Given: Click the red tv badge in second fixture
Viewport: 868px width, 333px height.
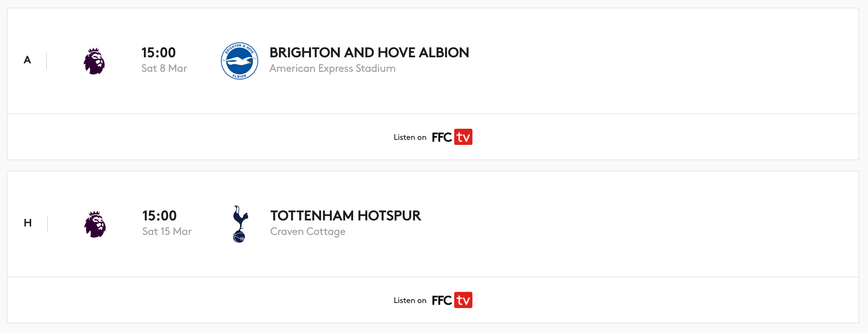Looking at the screenshot, I should pos(463,300).
